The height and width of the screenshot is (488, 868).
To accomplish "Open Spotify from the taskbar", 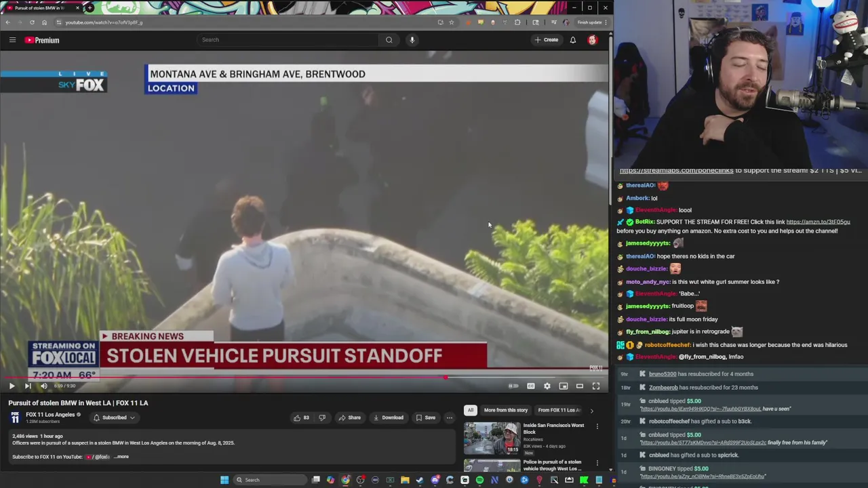I will click(479, 480).
